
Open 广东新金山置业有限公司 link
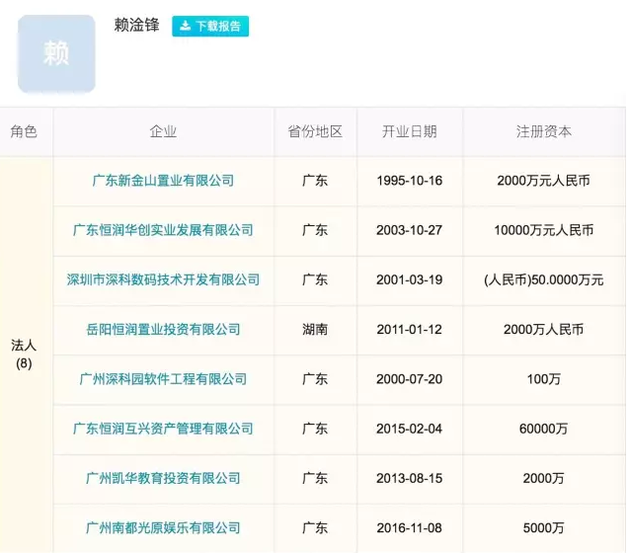163,181
